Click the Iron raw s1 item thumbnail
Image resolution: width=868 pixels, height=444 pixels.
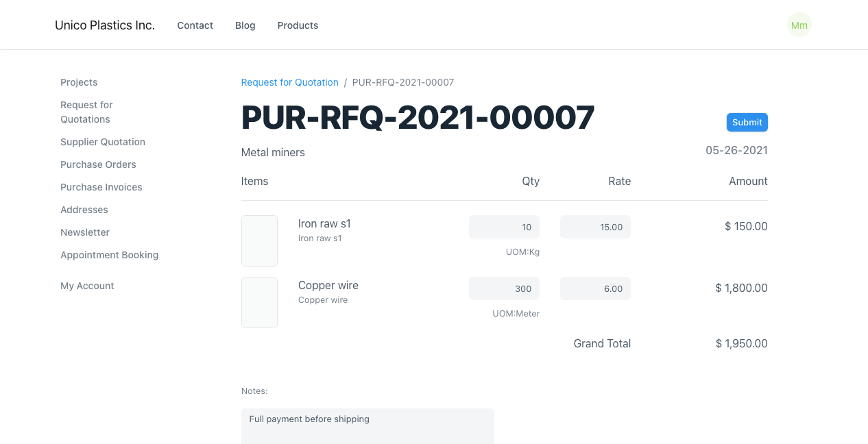259,241
